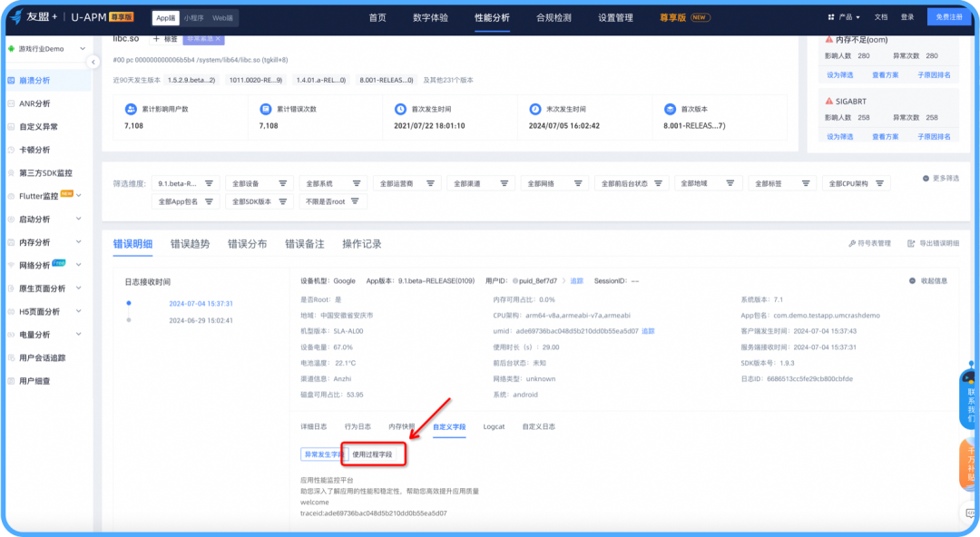The height and width of the screenshot is (537, 980).
Task: Open the 全部标签 filter dropdown
Action: [782, 184]
